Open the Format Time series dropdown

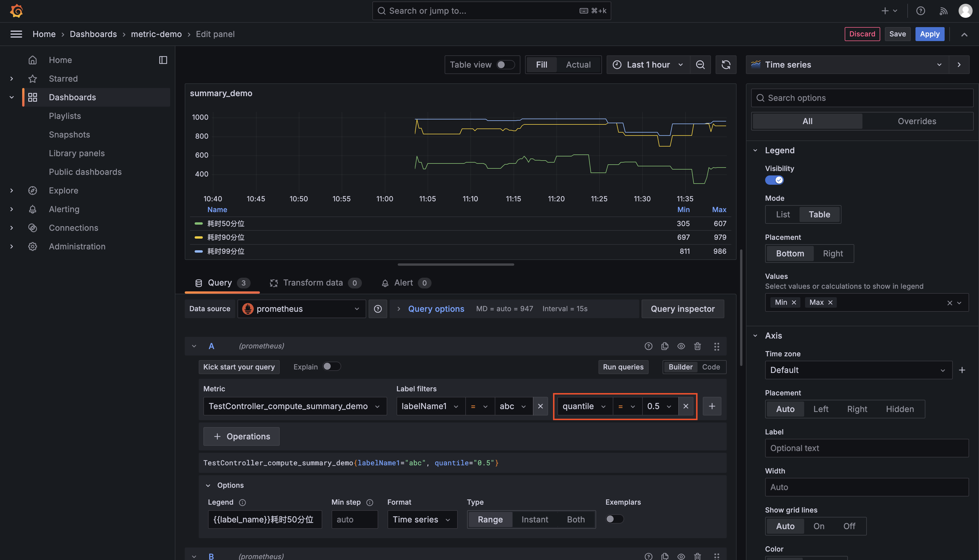point(422,520)
